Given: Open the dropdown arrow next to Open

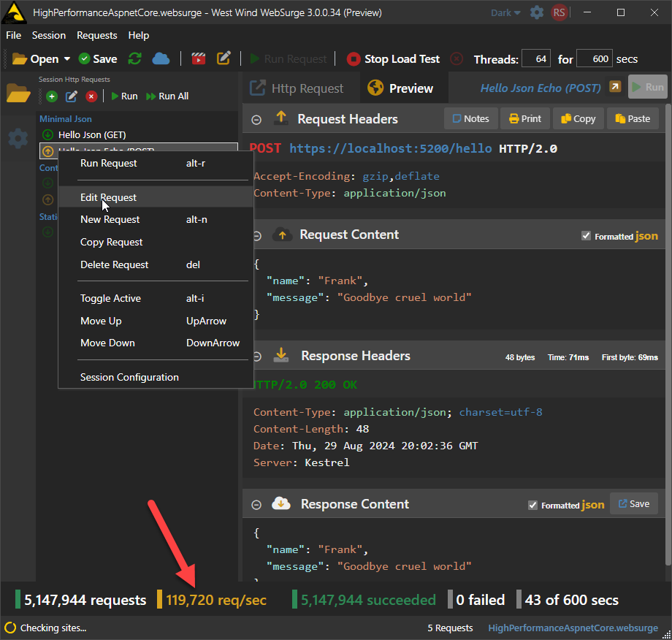Looking at the screenshot, I should pyautogui.click(x=67, y=58).
